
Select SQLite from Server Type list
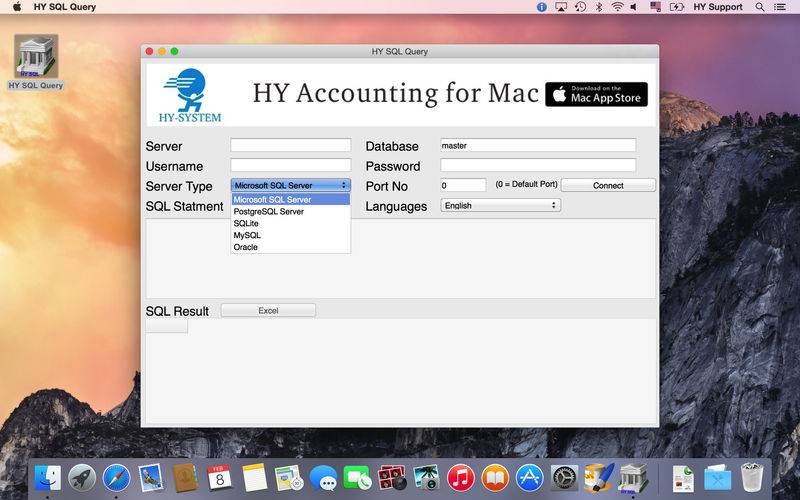click(291, 223)
